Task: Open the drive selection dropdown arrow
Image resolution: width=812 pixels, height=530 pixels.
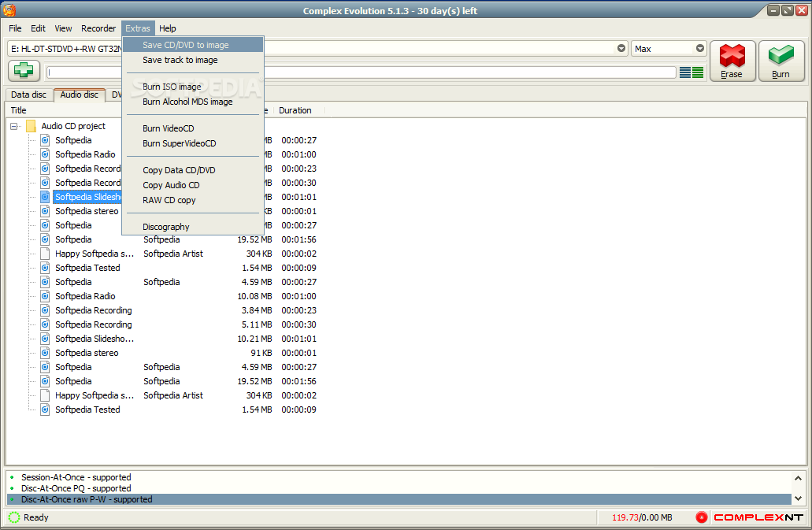Action: click(x=621, y=48)
